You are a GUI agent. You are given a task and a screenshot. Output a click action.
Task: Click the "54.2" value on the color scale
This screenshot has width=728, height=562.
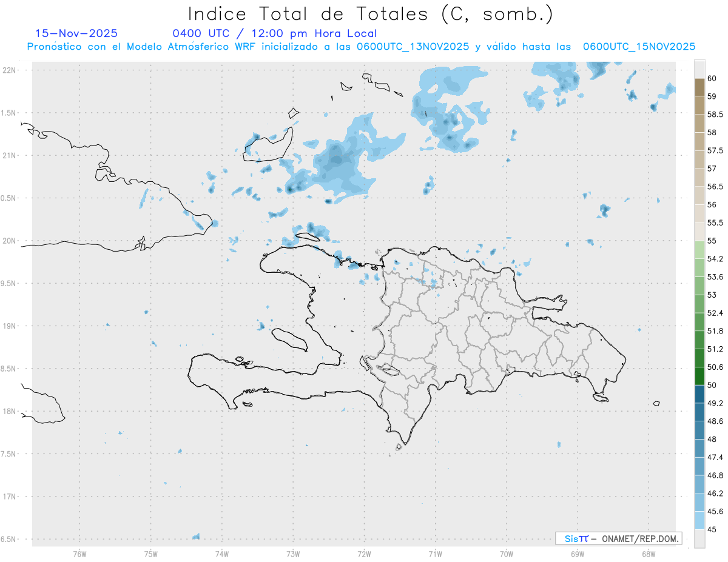715,259
